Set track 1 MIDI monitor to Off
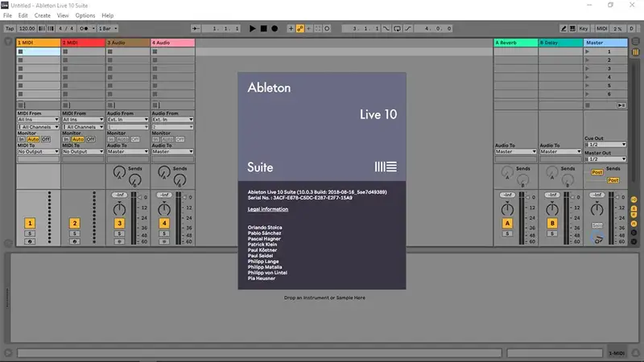The height and width of the screenshot is (362, 644). tap(46, 139)
